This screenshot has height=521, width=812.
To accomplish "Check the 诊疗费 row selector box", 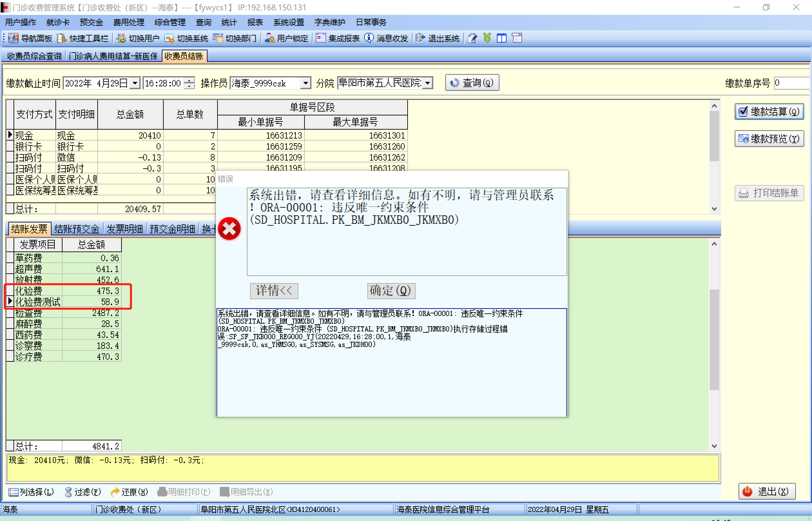I will [x=10, y=357].
